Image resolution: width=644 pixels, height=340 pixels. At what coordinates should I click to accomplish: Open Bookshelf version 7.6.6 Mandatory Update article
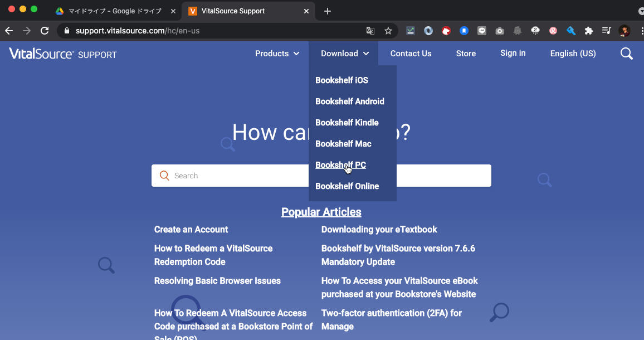point(398,255)
